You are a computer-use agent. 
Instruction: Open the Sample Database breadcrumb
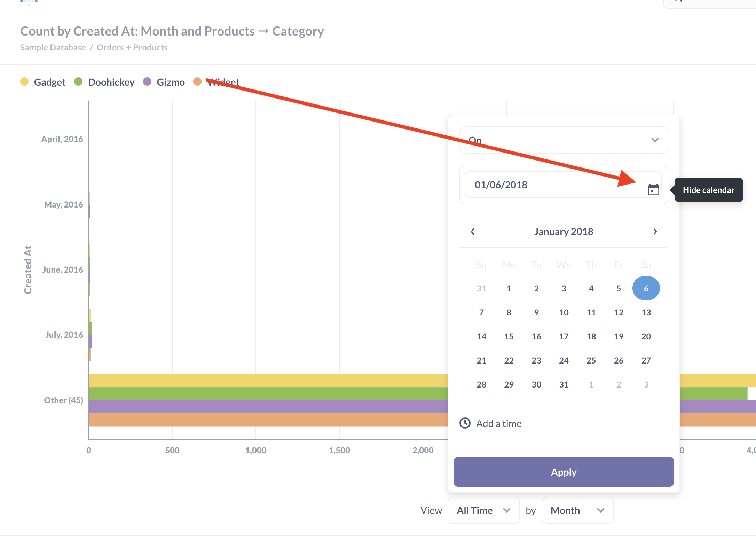click(x=53, y=47)
